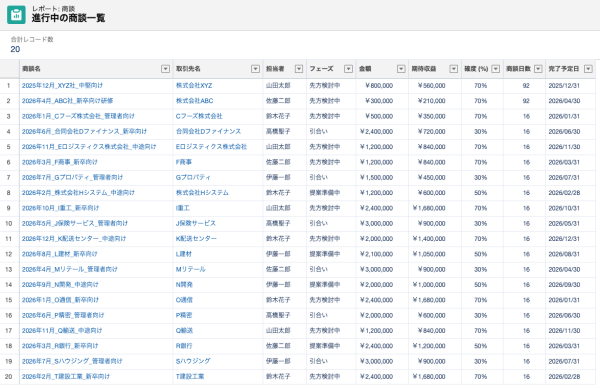The height and width of the screenshot is (388, 600).
Task: Select the expected revenue cell ¥1,000,000
Action: 429,285
